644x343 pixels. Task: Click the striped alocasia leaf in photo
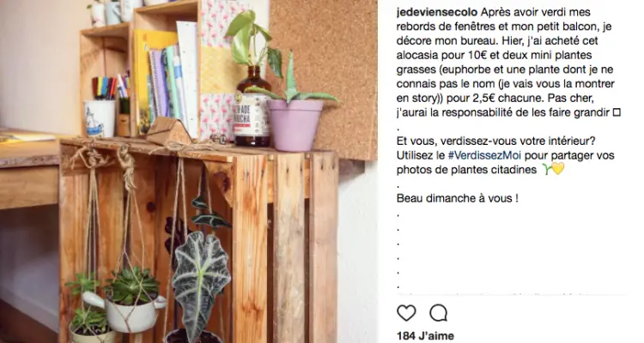coord(200,279)
